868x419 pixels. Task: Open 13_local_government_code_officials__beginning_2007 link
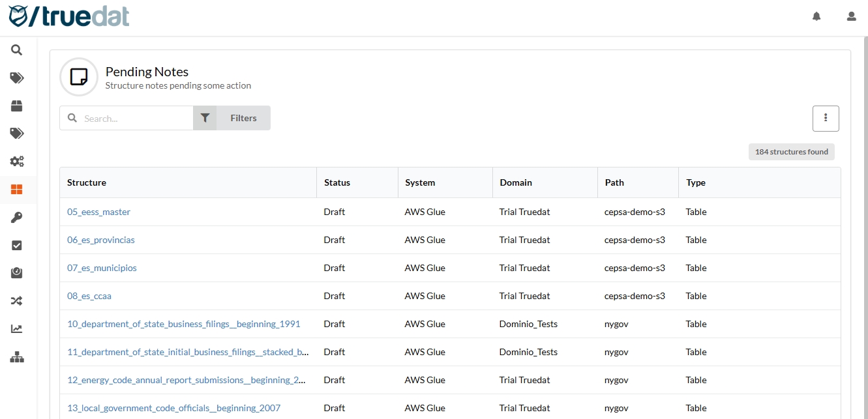pyautogui.click(x=173, y=408)
